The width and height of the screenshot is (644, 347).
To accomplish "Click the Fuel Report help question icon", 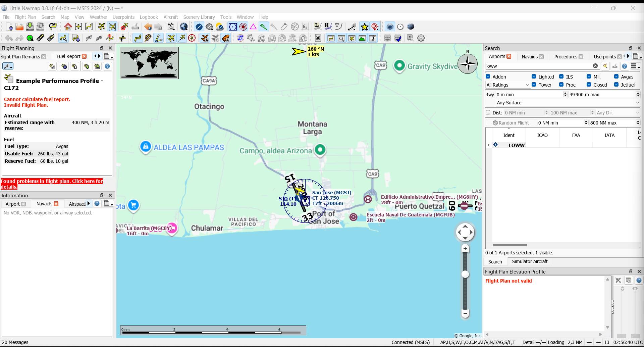I will (107, 66).
